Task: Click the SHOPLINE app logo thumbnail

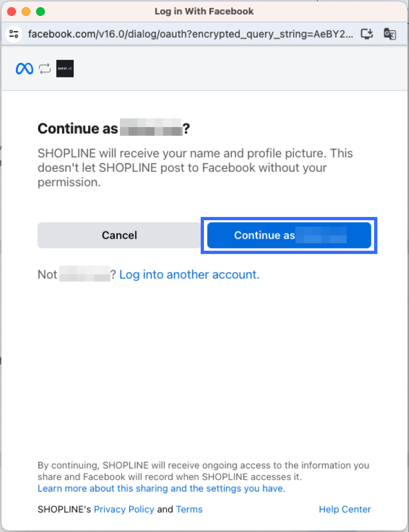Action: (65, 69)
